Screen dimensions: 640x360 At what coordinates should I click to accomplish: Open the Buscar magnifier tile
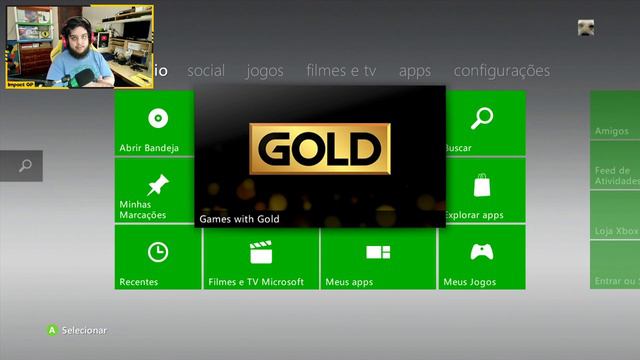tap(486, 123)
